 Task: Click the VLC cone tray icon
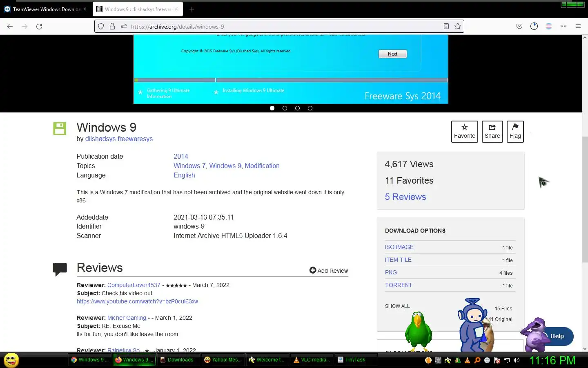pos(468,360)
